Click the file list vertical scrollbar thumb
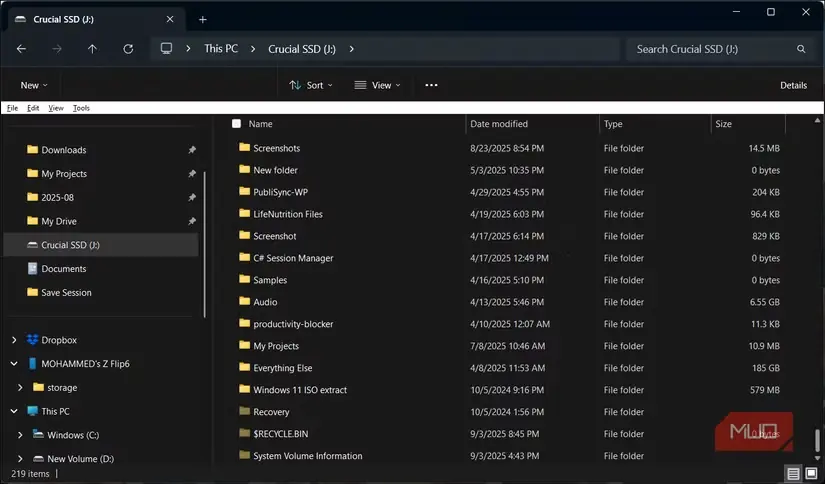825x484 pixels. coord(817,440)
